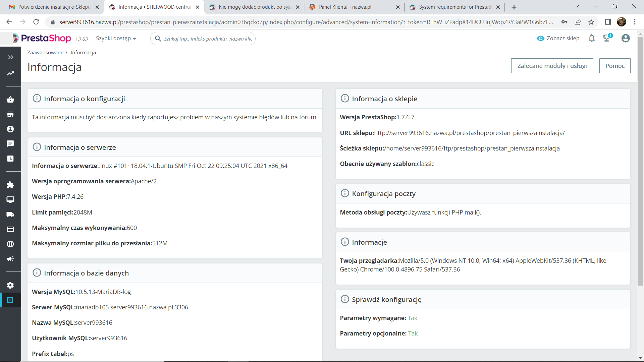
Task: Click the notifications bell icon
Action: tap(592, 38)
